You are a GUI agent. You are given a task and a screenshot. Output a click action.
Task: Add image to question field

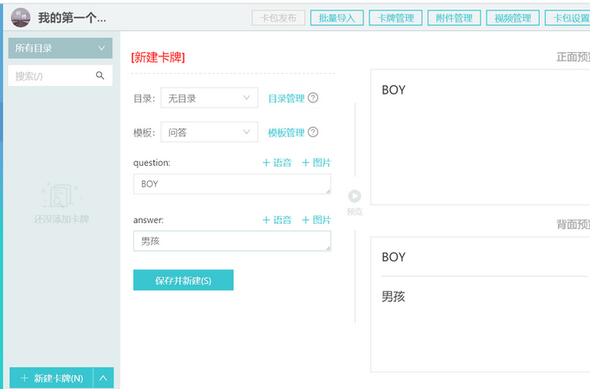coord(316,163)
